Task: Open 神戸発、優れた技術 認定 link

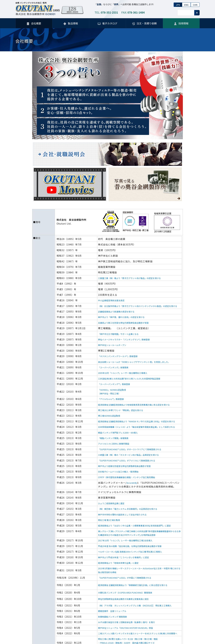Action: pos(121,317)
